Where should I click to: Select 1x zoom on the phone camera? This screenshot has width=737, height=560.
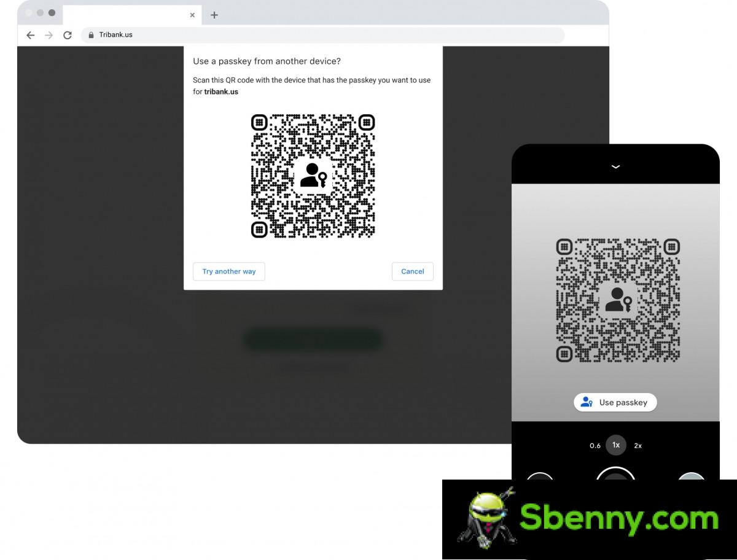pyautogui.click(x=616, y=445)
